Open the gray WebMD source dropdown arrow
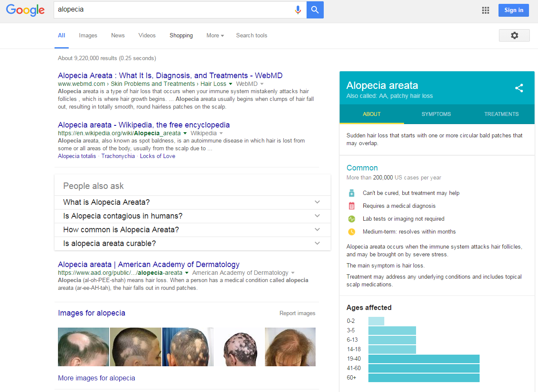This screenshot has height=392, width=538. pos(262,84)
